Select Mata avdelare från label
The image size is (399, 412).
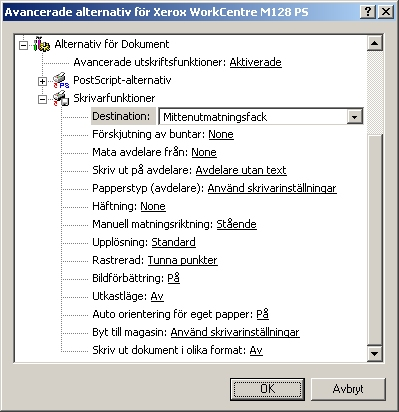tap(140, 152)
